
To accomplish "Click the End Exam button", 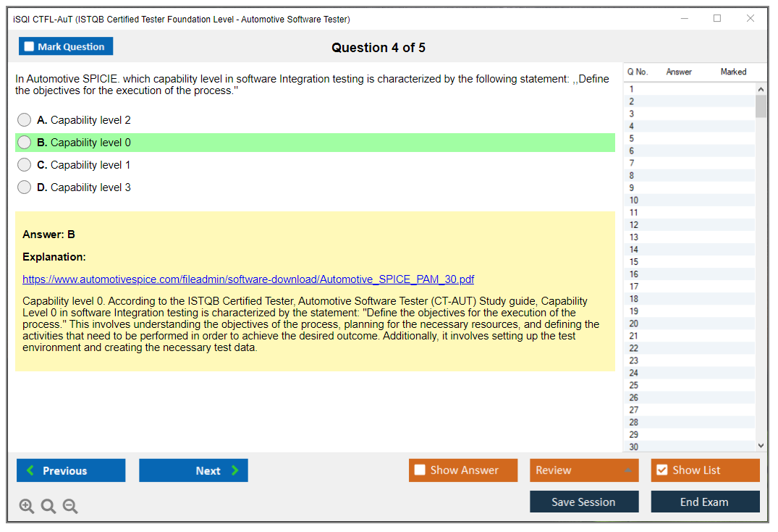I will (705, 502).
